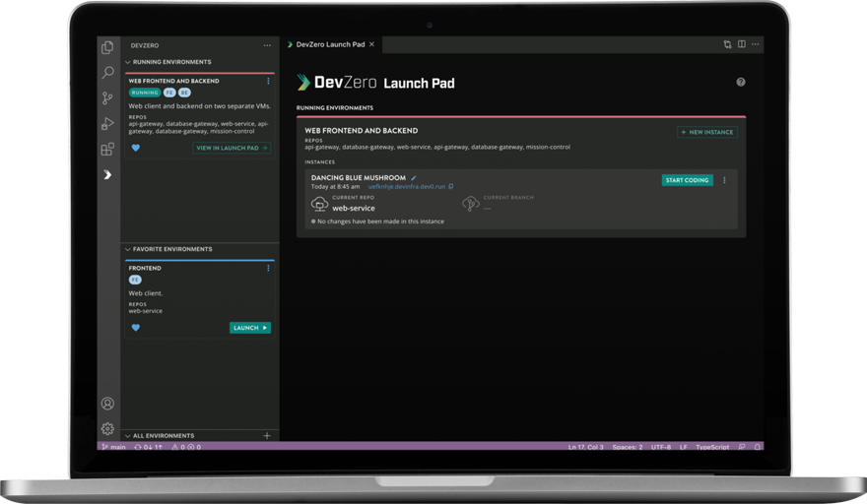The width and height of the screenshot is (867, 504).
Task: Open the Launch Pad help question icon
Action: point(741,82)
